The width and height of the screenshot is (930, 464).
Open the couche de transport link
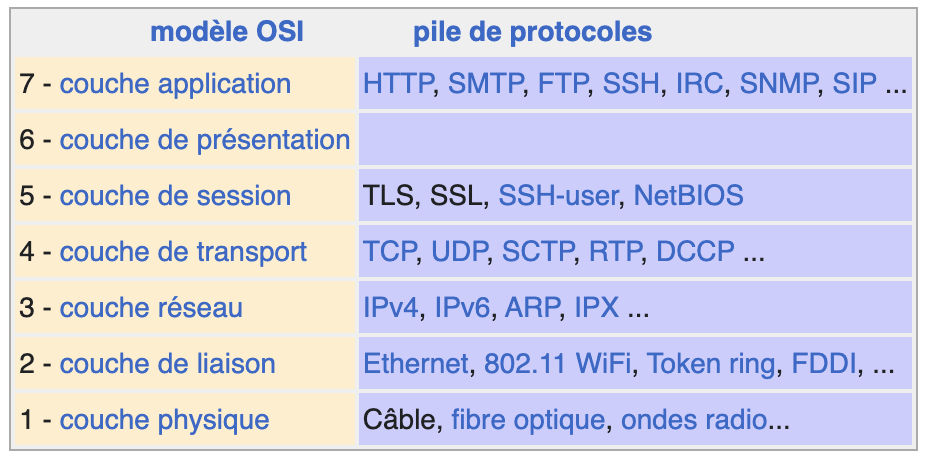(x=183, y=252)
